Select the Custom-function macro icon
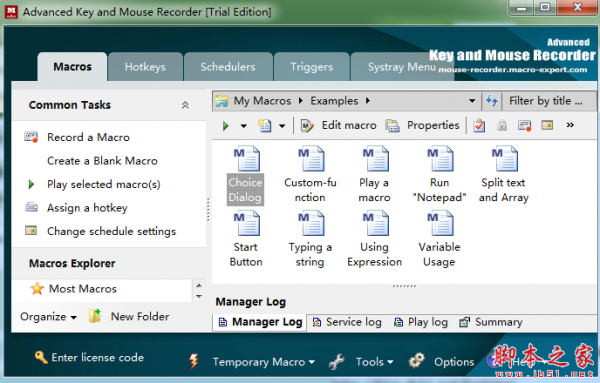The image size is (600, 383). click(311, 158)
